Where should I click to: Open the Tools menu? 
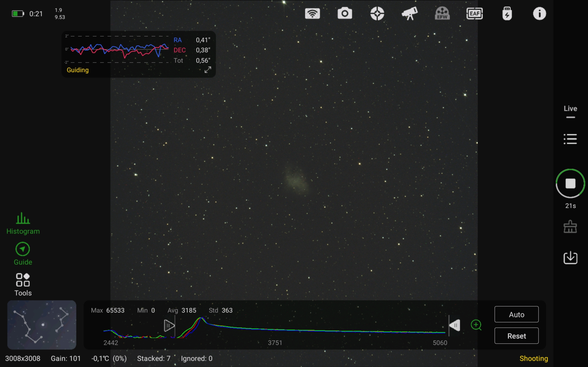click(23, 285)
